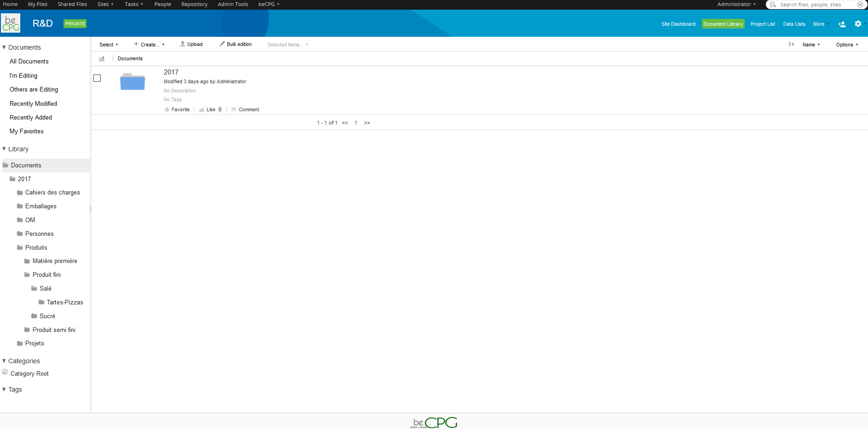The height and width of the screenshot is (429, 868).
Task: Open the Sites menu
Action: point(105,4)
